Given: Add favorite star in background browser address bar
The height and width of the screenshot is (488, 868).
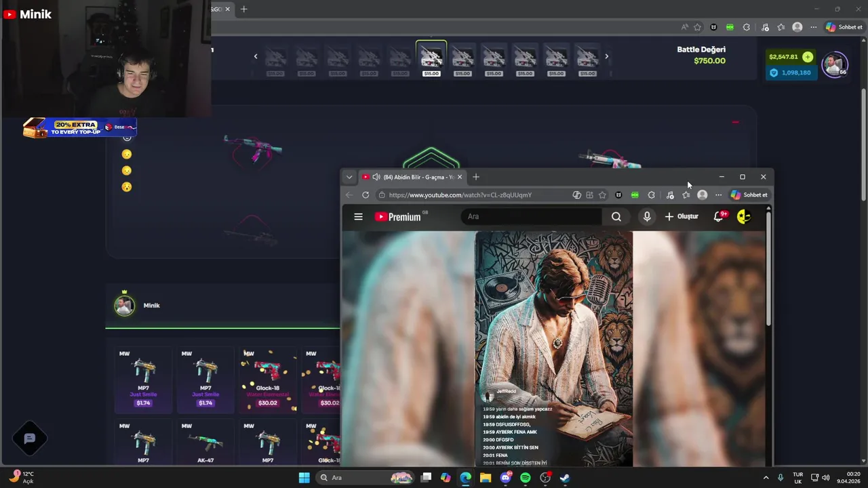Looking at the screenshot, I should [x=697, y=27].
